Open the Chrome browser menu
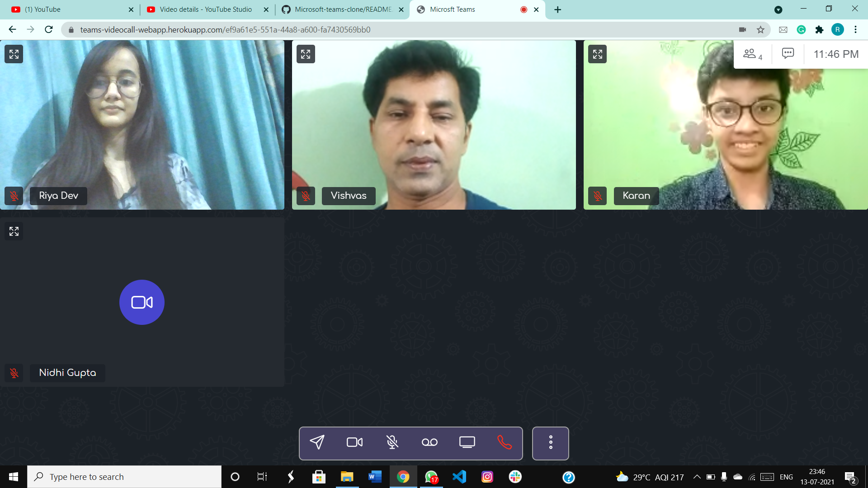 pyautogui.click(x=855, y=29)
